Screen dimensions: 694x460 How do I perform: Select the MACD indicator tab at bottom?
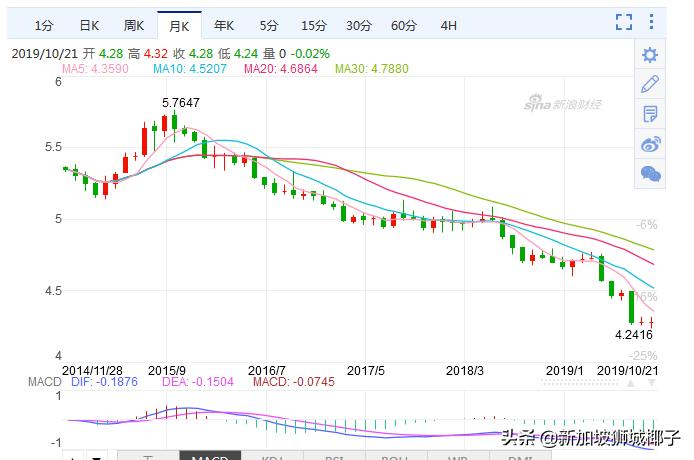tap(210, 456)
